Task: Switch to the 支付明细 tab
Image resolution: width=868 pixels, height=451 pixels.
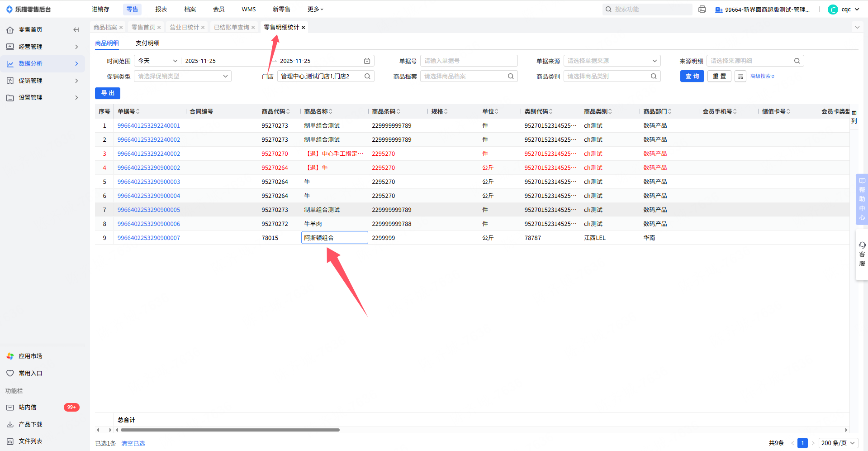Action: (x=147, y=43)
